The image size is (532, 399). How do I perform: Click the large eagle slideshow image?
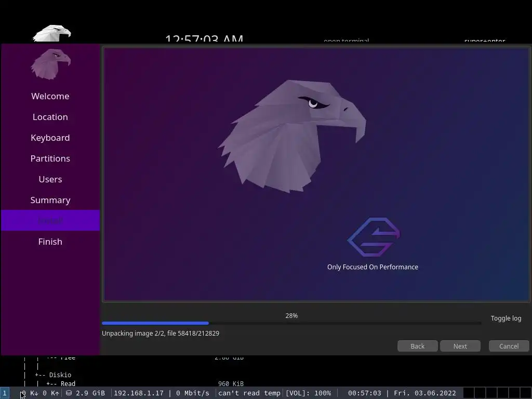tap(292, 137)
